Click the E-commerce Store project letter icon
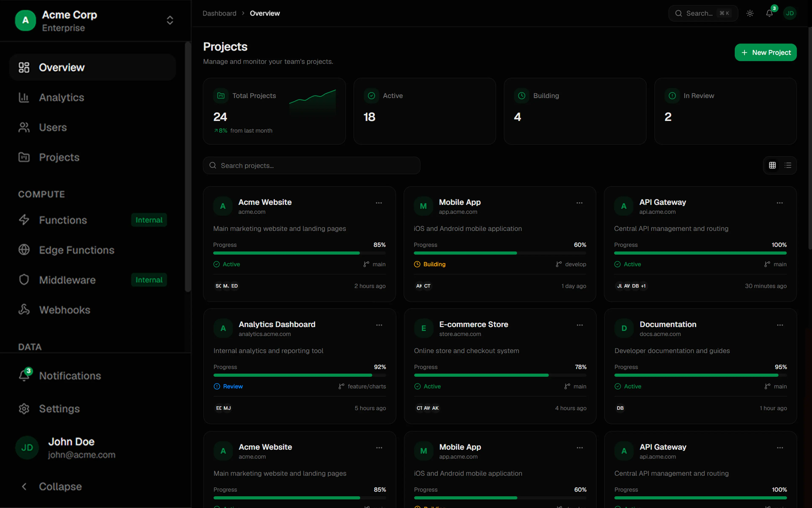Viewport: 812px width, 508px height. tap(424, 328)
